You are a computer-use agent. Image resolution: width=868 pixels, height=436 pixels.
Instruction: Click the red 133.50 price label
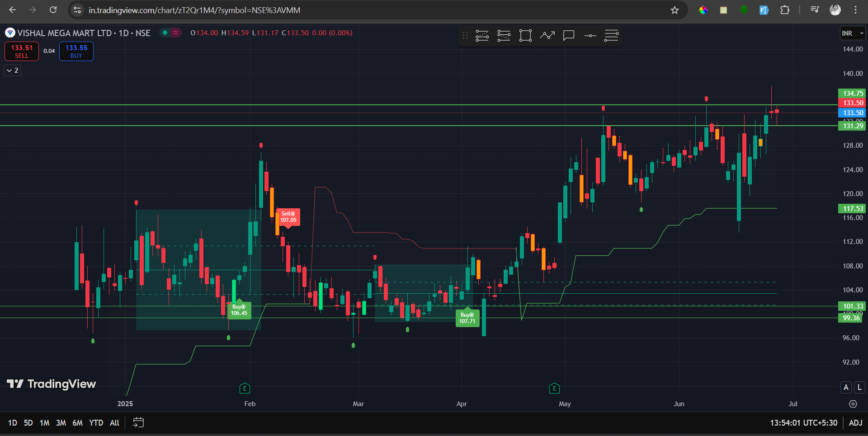pos(852,103)
